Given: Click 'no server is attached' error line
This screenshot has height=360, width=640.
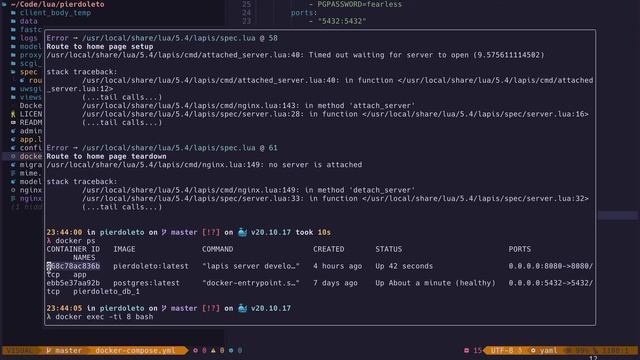Looking at the screenshot, I should click(204, 165).
